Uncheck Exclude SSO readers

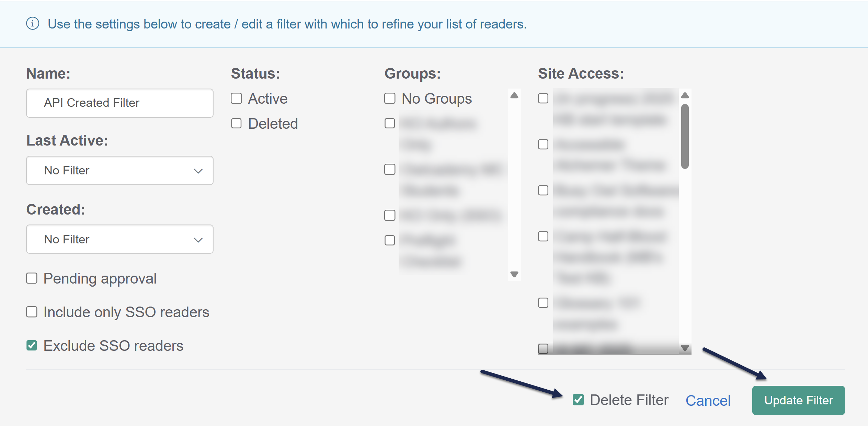(x=32, y=345)
